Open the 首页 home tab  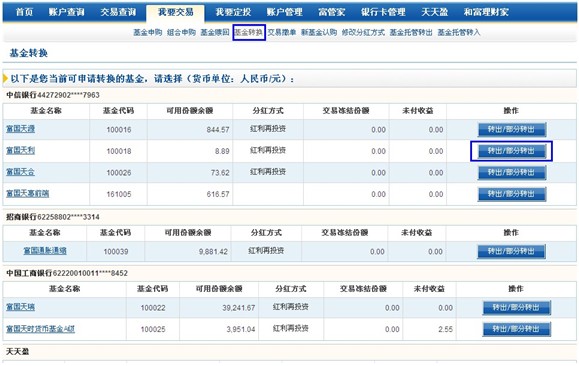[24, 12]
